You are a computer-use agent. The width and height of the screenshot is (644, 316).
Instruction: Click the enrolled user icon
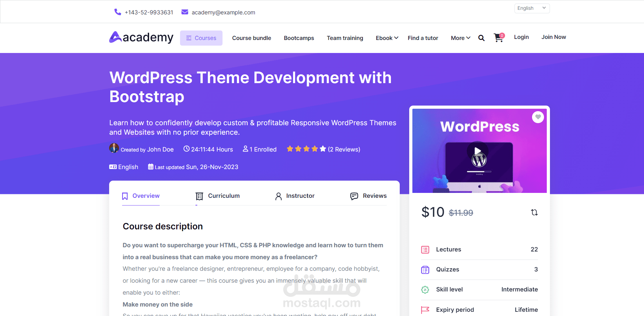[246, 149]
